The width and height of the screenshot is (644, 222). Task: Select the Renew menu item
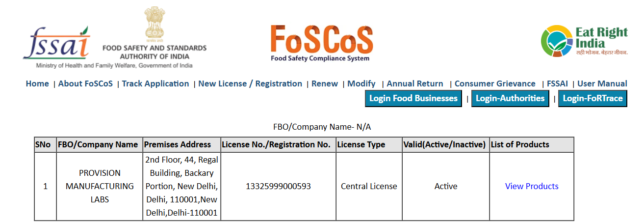click(x=325, y=83)
